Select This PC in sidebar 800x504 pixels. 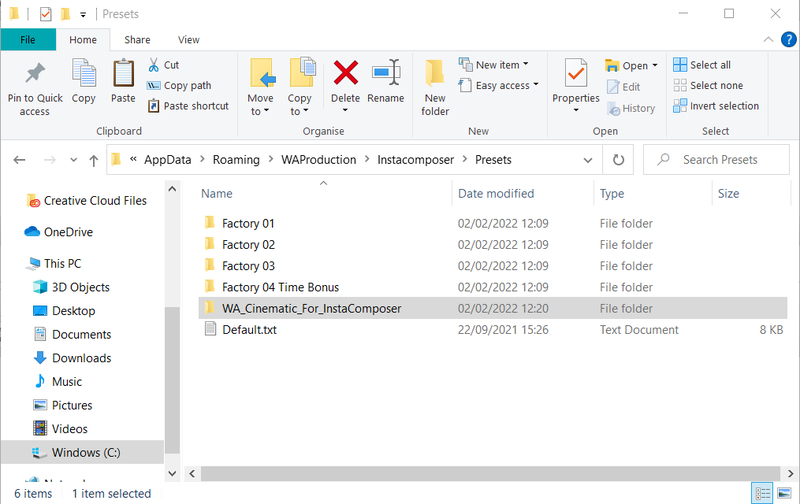tap(54, 264)
